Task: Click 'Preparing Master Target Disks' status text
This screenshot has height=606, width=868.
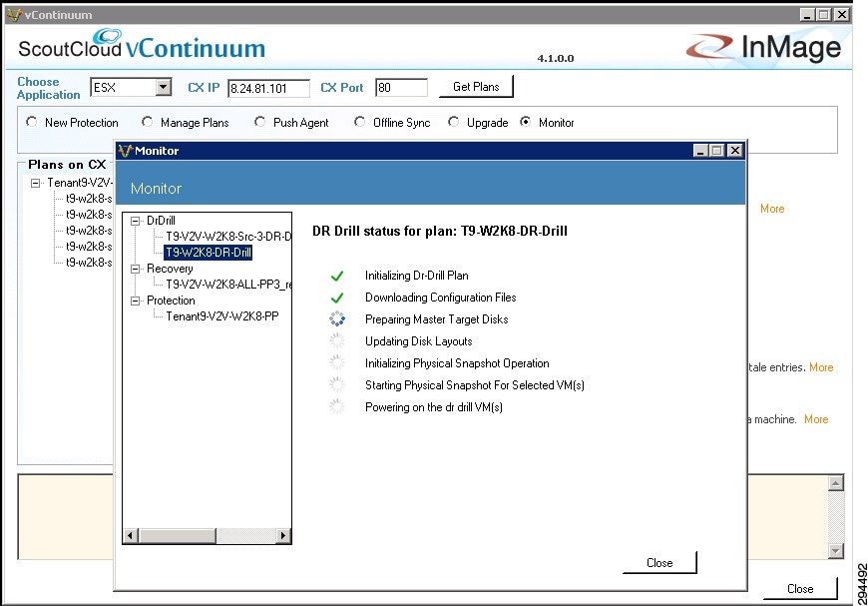Action: point(436,319)
